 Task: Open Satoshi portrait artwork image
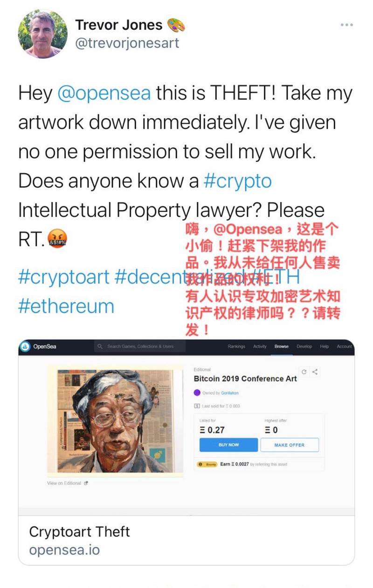click(115, 421)
